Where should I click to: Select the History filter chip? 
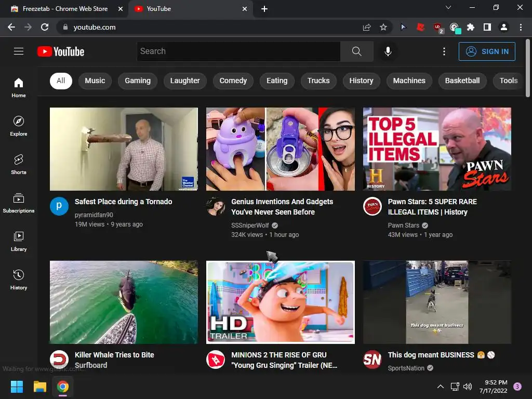coord(362,81)
